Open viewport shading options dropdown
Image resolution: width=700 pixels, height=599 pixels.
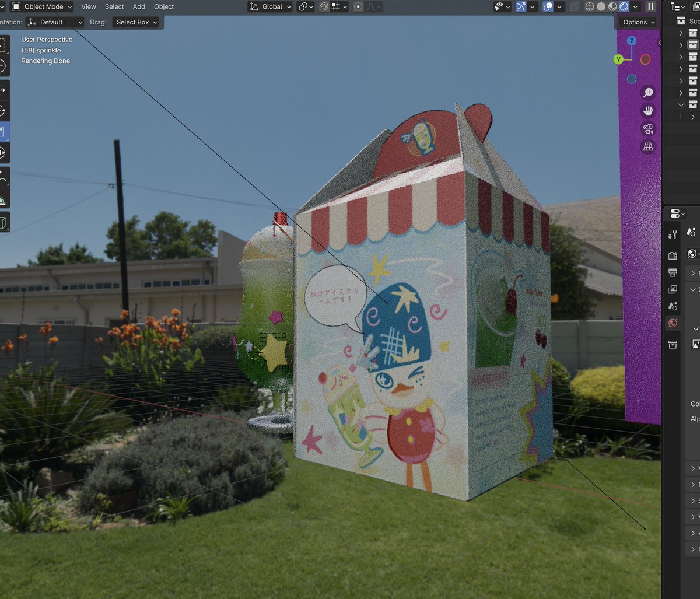tap(635, 7)
